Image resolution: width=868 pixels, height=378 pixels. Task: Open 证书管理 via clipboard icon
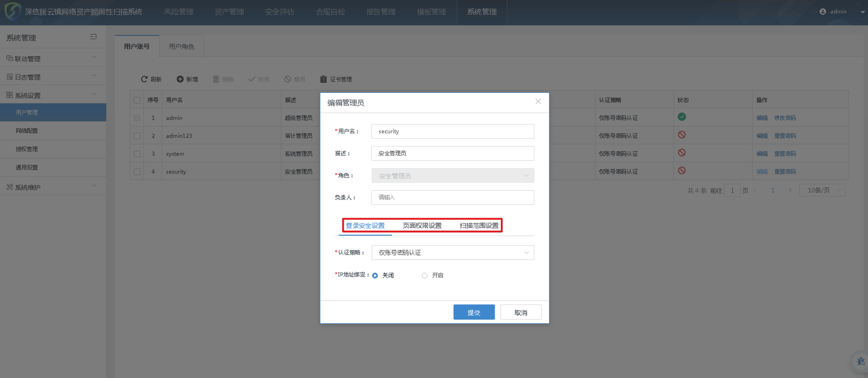click(323, 79)
